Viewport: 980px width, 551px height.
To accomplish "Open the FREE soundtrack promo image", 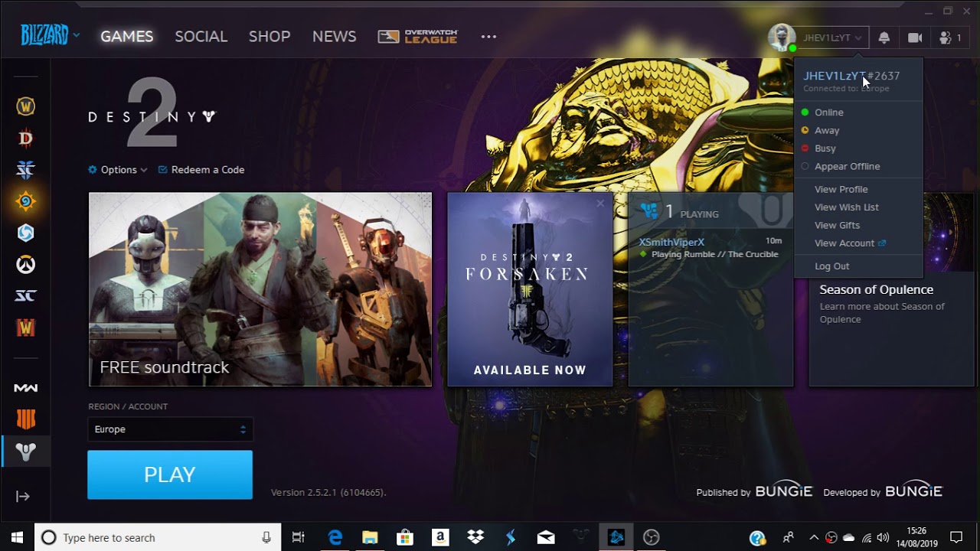I will coord(260,289).
